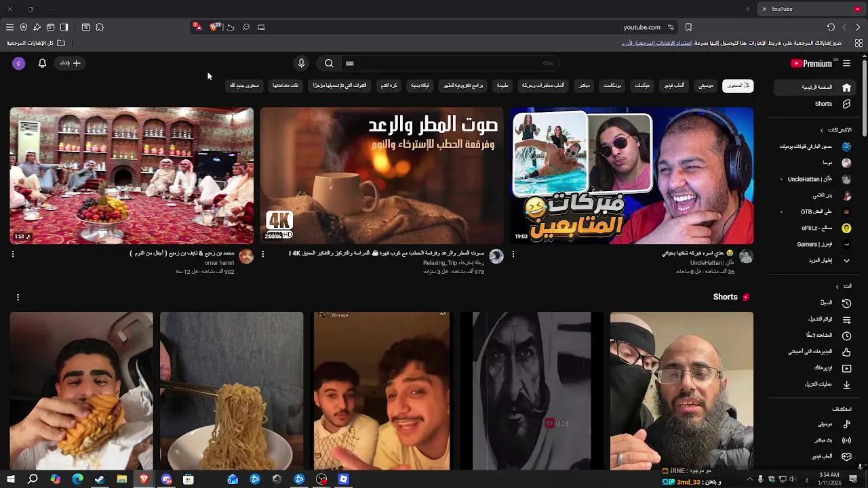This screenshot has width=868, height=488.
Task: Go back with the browser arrow
Action: pos(858,27)
